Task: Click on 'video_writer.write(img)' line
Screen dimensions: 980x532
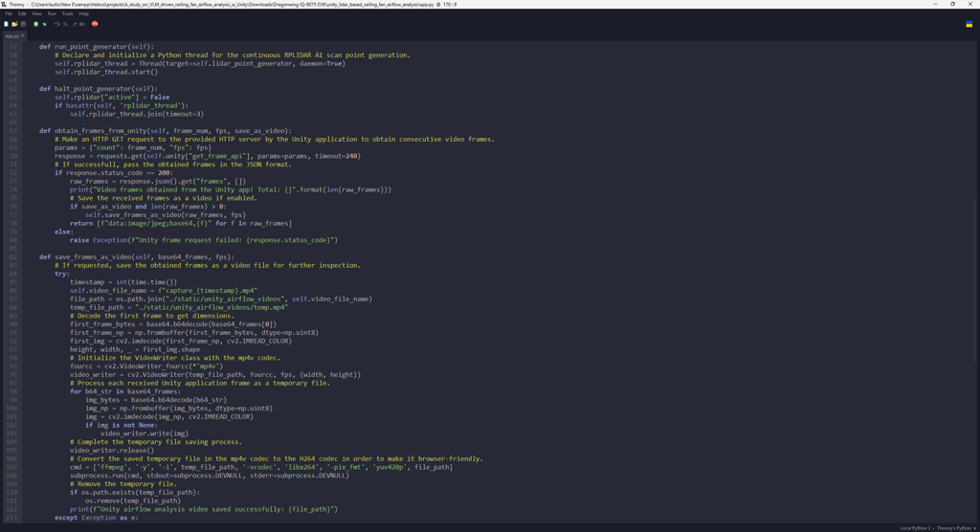Action: [145, 433]
